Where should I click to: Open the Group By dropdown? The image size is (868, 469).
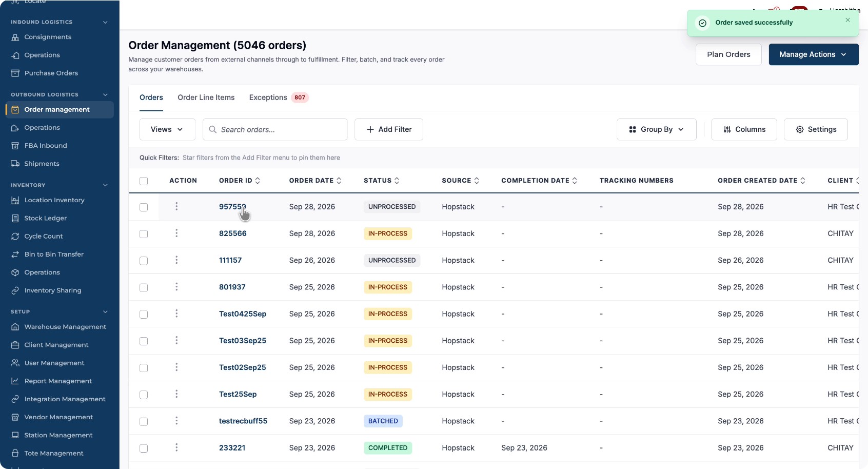click(x=656, y=129)
